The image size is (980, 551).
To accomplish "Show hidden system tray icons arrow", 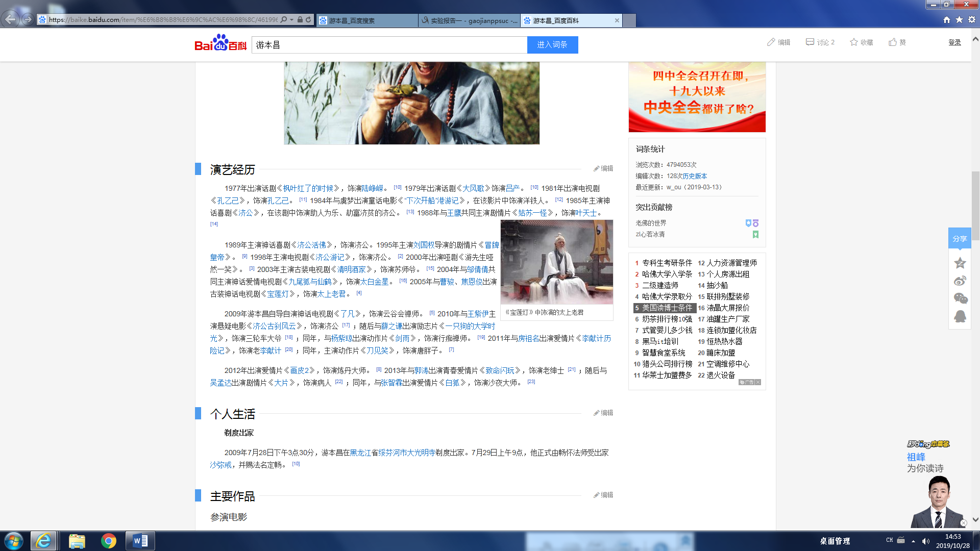I will coord(913,541).
